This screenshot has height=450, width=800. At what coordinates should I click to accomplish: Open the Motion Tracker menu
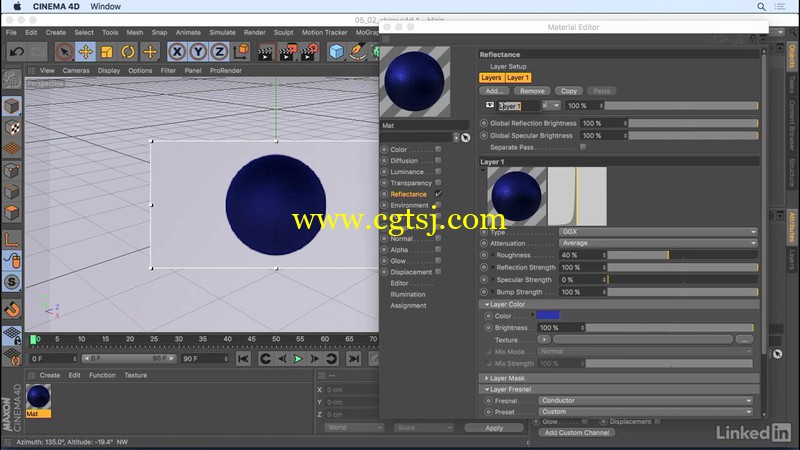coord(324,32)
